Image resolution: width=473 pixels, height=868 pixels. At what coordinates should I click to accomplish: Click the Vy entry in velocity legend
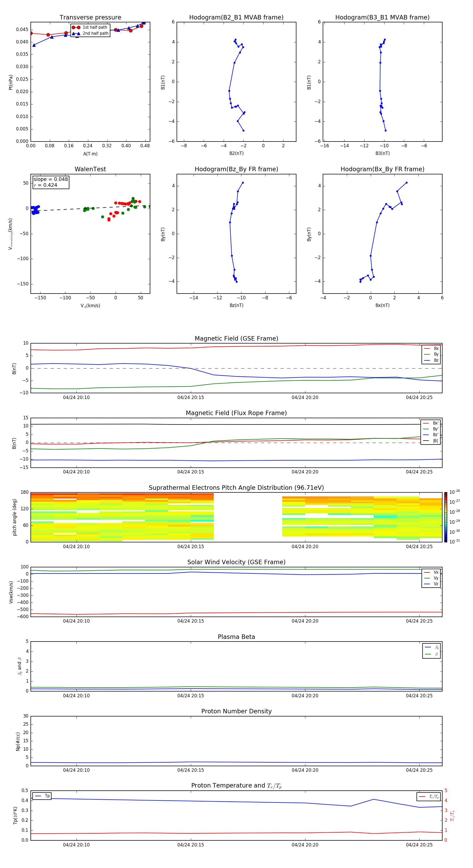[x=431, y=578]
